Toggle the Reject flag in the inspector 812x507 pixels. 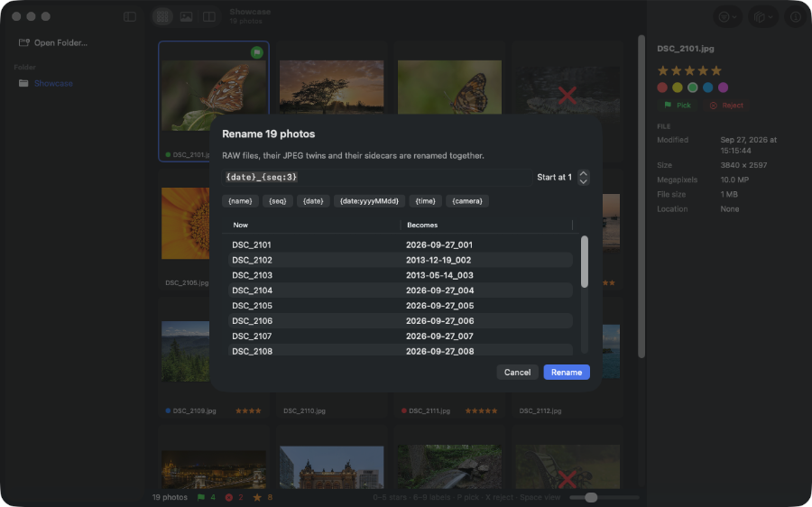pyautogui.click(x=726, y=106)
